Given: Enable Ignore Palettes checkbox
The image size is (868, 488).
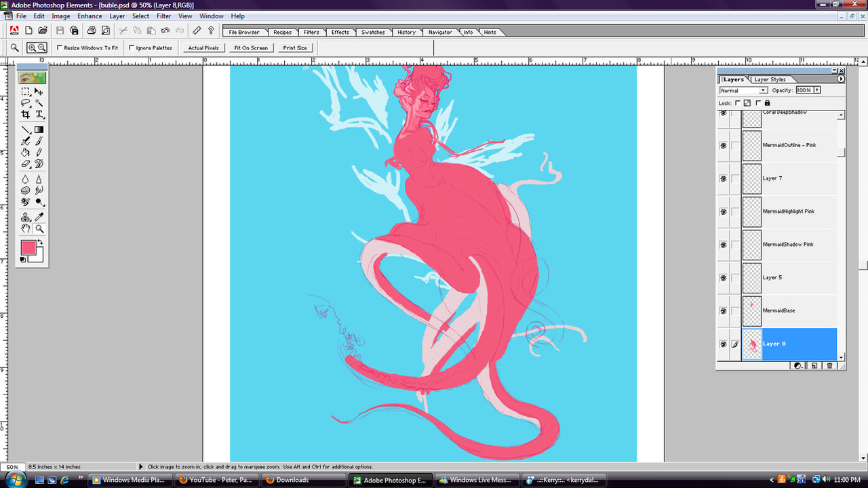Looking at the screenshot, I should click(x=132, y=47).
